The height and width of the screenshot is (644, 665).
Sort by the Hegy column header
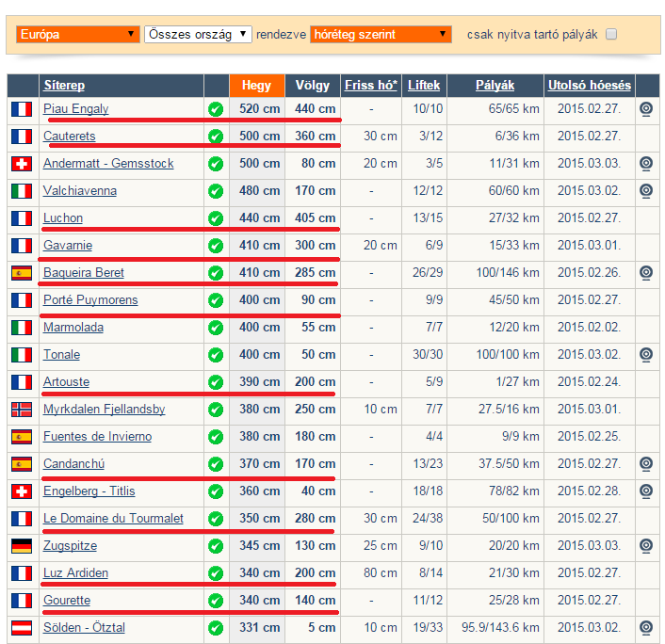click(x=256, y=86)
